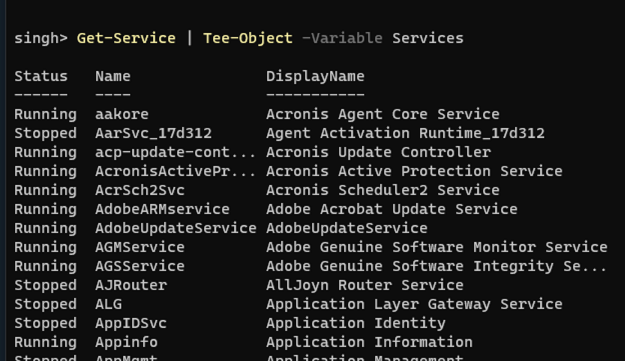Screen dimensions: 625x361
Task: Click the DisplayName column header
Action: click(315, 76)
